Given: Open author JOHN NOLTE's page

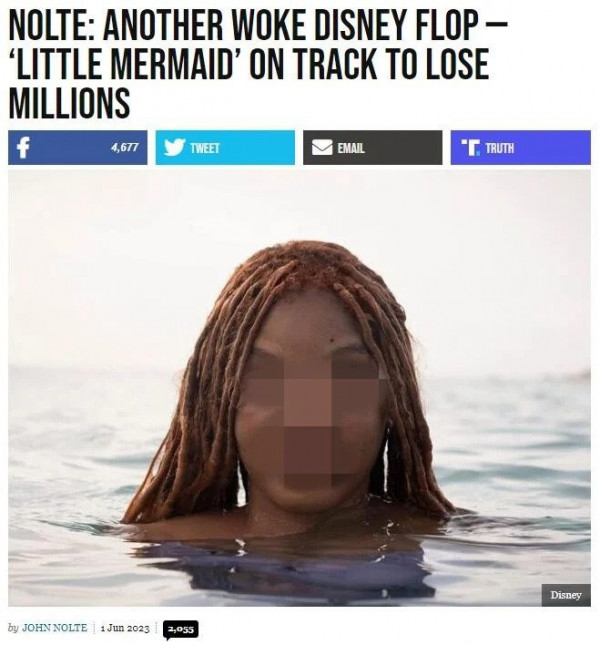Looking at the screenshot, I should click(x=54, y=628).
